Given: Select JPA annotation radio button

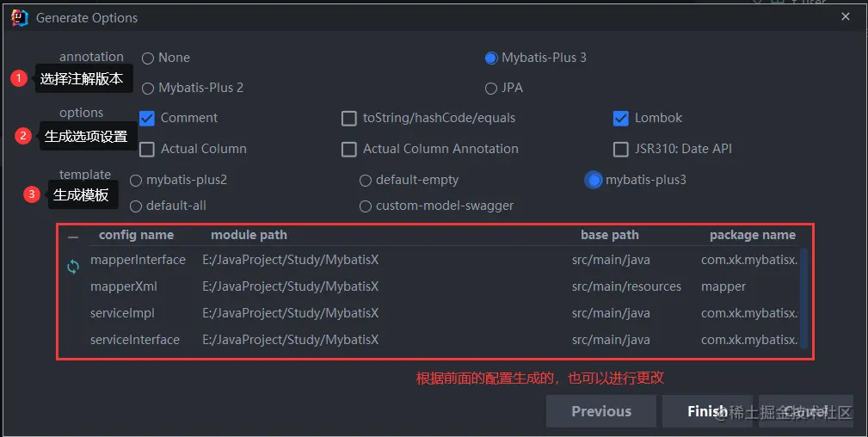Looking at the screenshot, I should click(491, 88).
